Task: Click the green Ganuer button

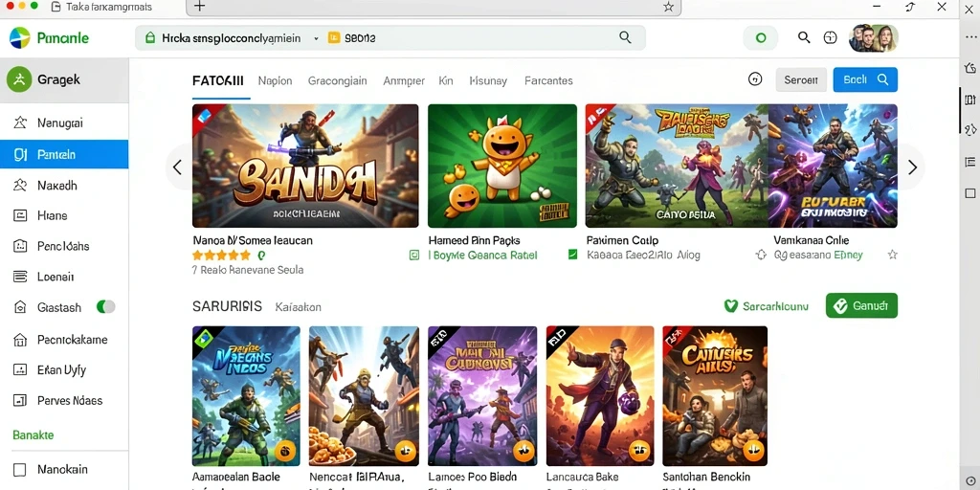Action: 861,305
